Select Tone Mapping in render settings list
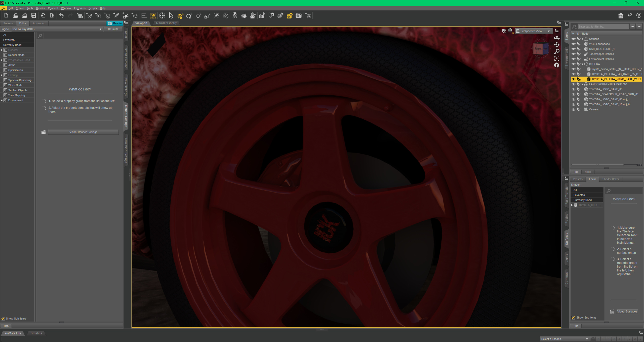The image size is (644, 342). click(16, 95)
